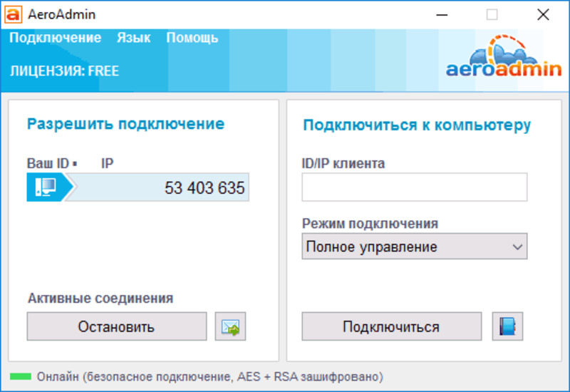Viewport: 570px width, 392px height.
Task: Click the AeroAdmin title bar app icon
Action: [13, 14]
